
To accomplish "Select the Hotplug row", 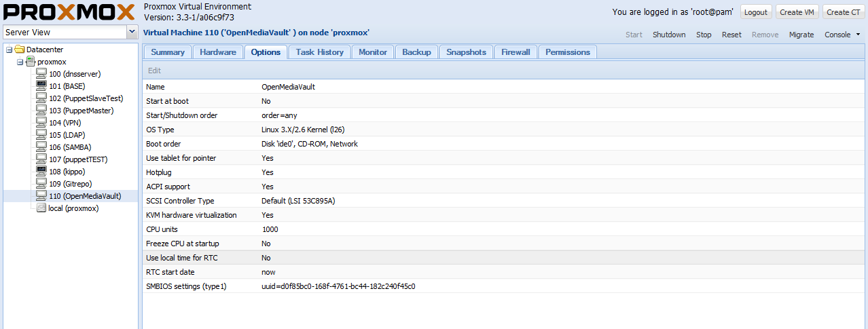I will [x=505, y=172].
